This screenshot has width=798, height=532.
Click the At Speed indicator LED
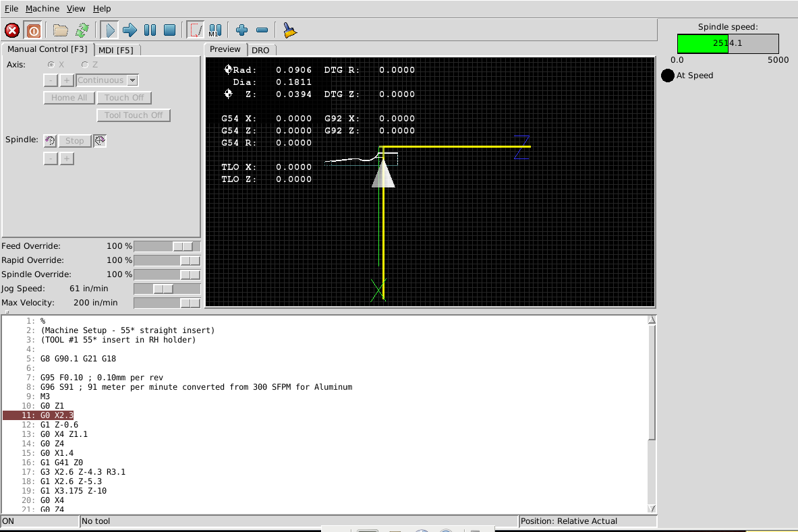click(668, 76)
